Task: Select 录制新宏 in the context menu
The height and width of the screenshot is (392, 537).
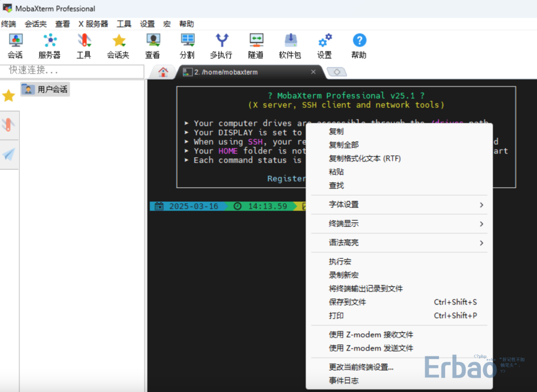Action: coord(399,275)
